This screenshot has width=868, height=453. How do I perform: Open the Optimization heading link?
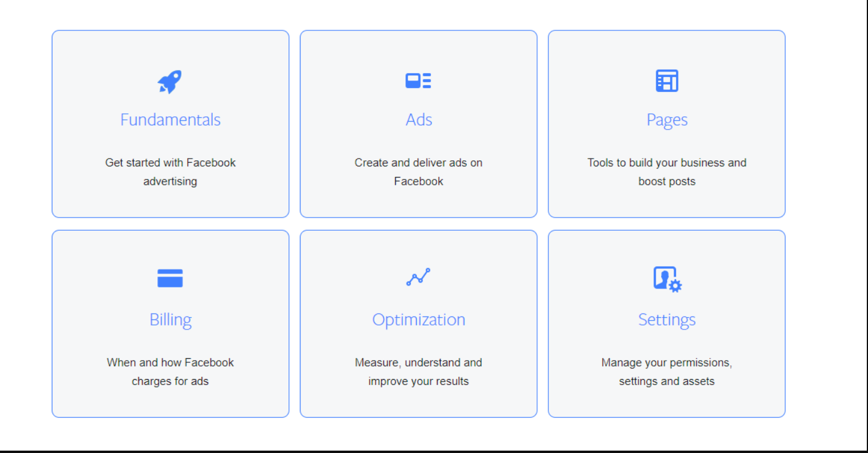pos(418,320)
